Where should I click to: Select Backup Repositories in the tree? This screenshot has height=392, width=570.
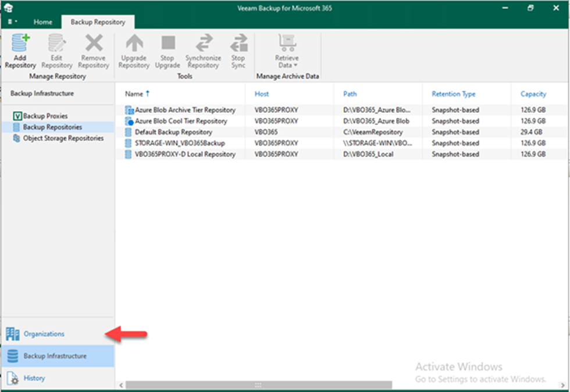point(52,127)
